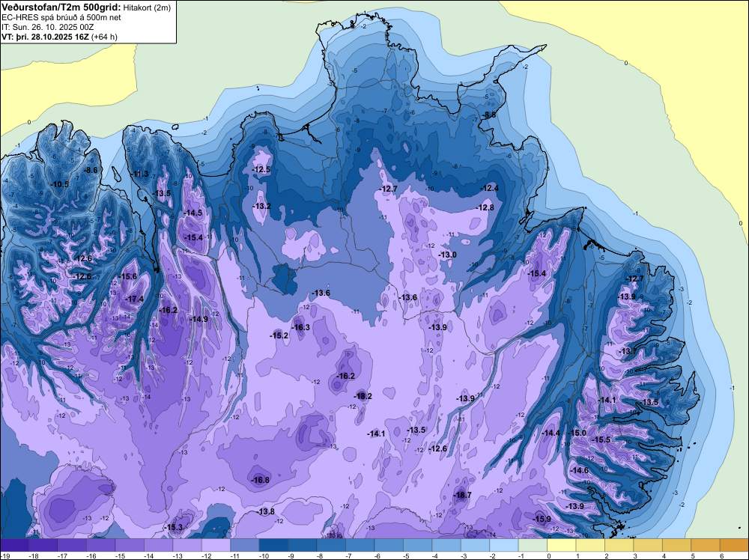Click the -15.2 temperature value
The image size is (749, 560).
coord(279,335)
